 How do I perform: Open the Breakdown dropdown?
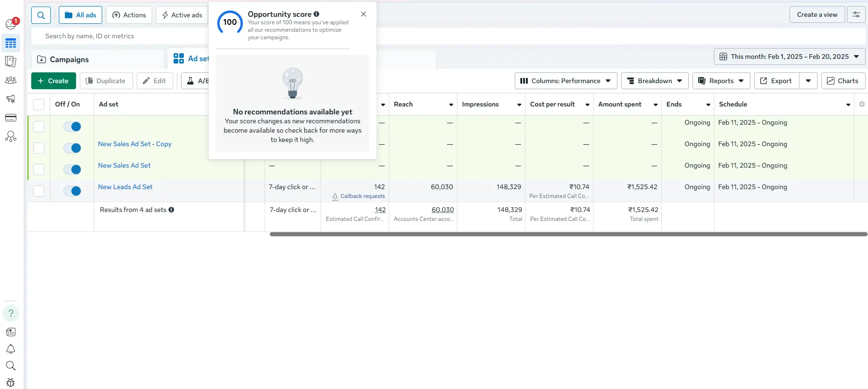coord(654,81)
